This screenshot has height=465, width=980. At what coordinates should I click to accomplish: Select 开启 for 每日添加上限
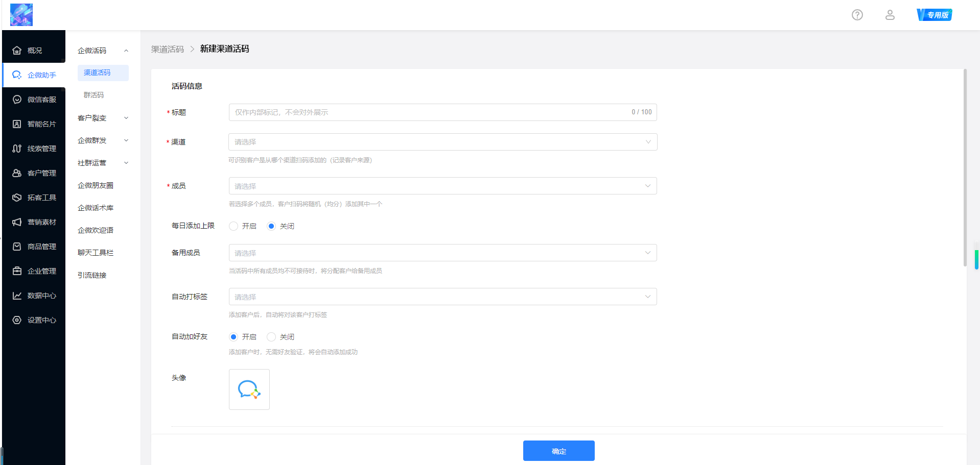pos(234,226)
